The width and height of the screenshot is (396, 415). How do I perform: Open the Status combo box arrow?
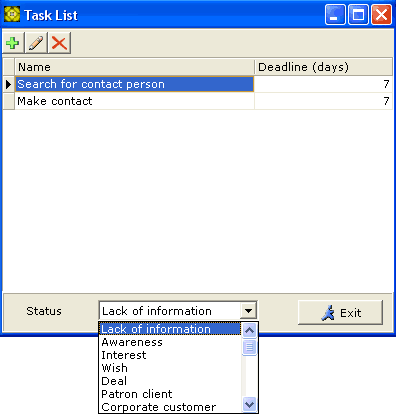pyautogui.click(x=248, y=311)
